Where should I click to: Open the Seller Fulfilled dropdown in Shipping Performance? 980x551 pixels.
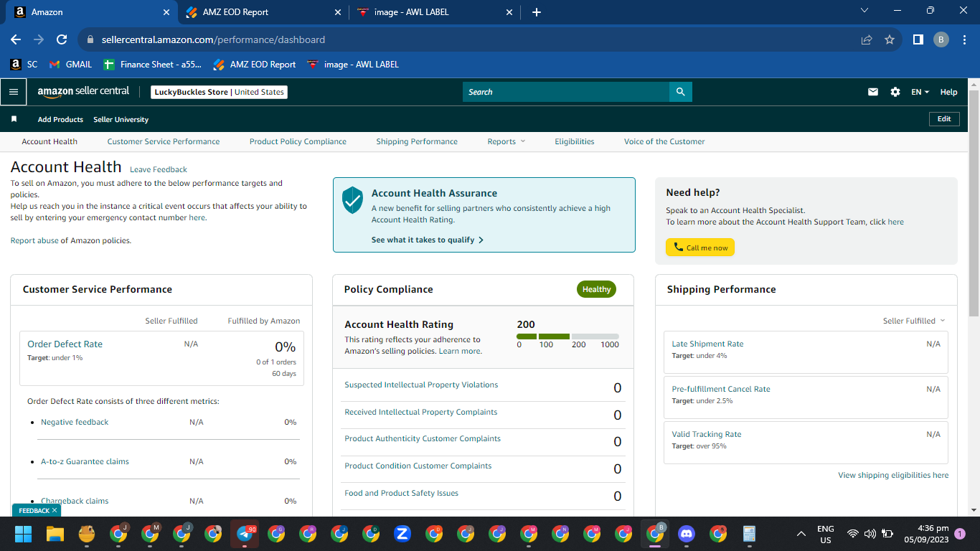click(x=914, y=321)
